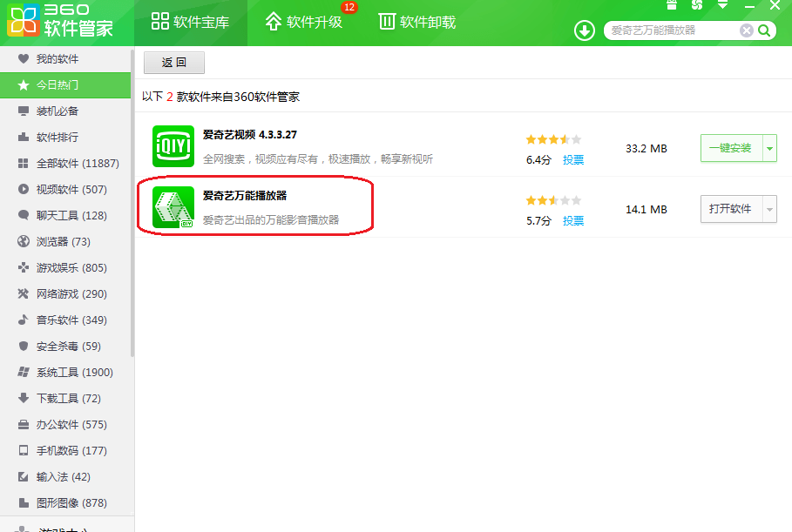Click the monitor icon beside 装机必备
Viewport: 792px width, 532px height.
coord(24,111)
